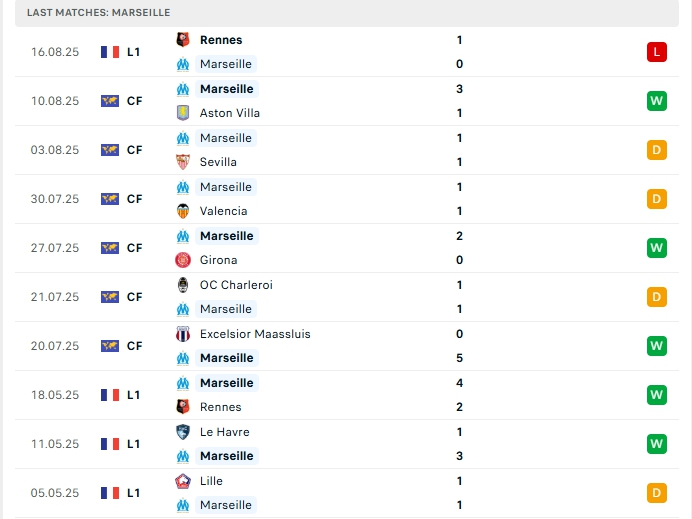692x519 pixels.
Task: Click the Sevilla club crest
Action: coord(183,162)
